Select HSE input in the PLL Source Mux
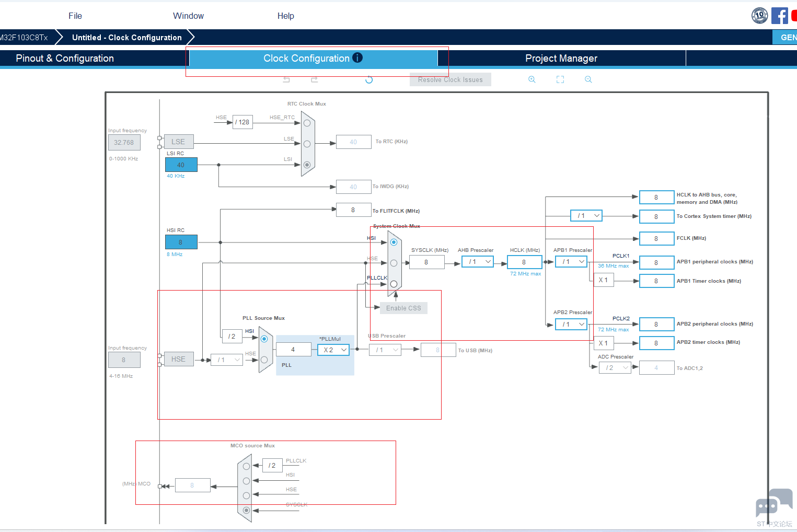 point(264,360)
